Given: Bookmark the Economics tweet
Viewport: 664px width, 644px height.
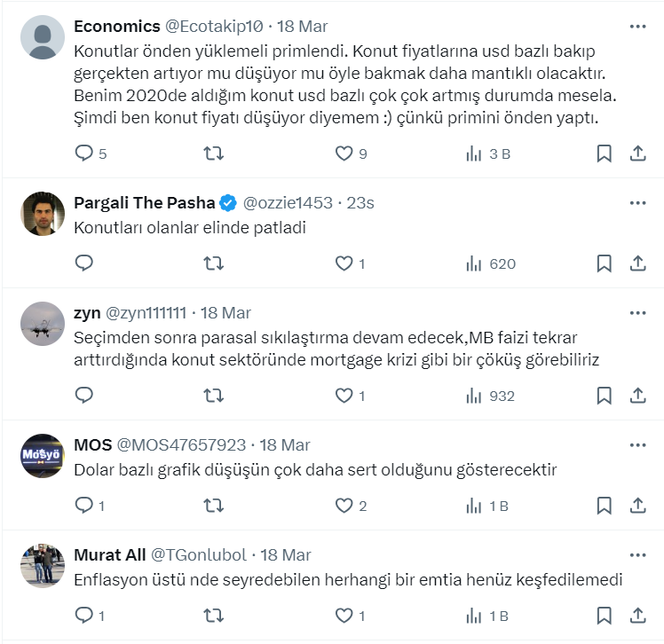Looking at the screenshot, I should (604, 153).
